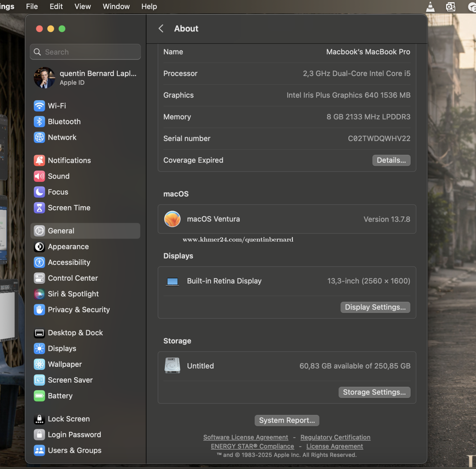The height and width of the screenshot is (469, 476).
Task: Click Details button for coverage
Action: (x=391, y=160)
